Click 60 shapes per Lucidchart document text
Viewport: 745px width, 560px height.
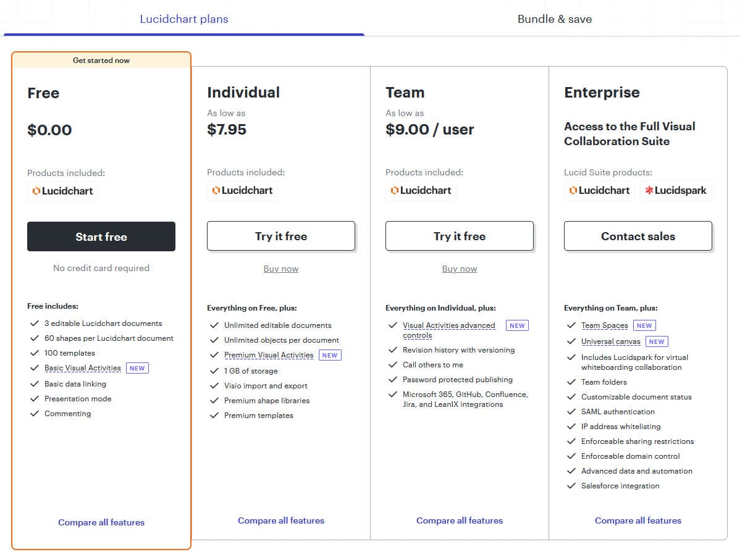click(109, 338)
